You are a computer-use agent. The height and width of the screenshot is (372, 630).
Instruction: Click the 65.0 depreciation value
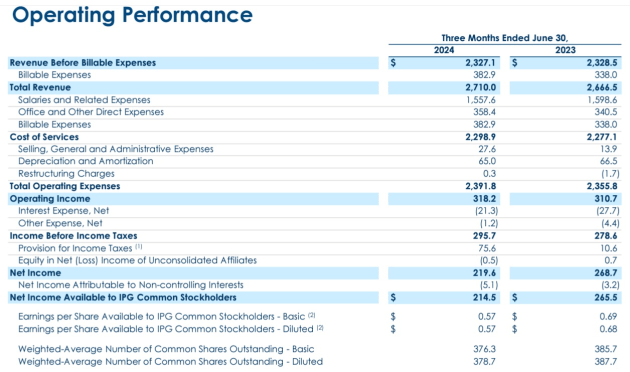(x=487, y=161)
